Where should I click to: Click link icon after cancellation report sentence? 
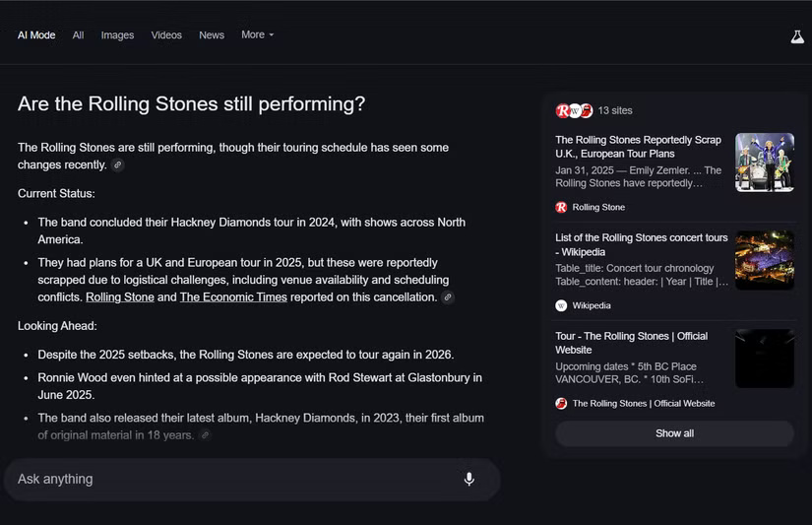click(448, 297)
